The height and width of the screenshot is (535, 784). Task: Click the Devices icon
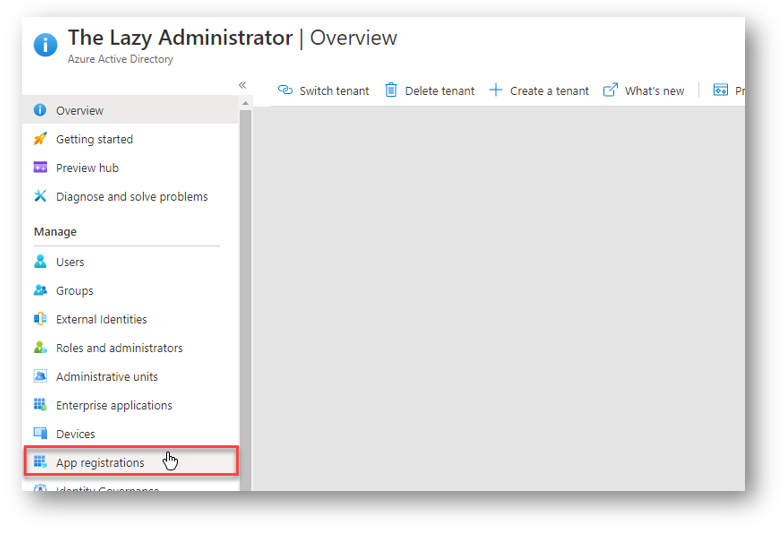(x=40, y=433)
